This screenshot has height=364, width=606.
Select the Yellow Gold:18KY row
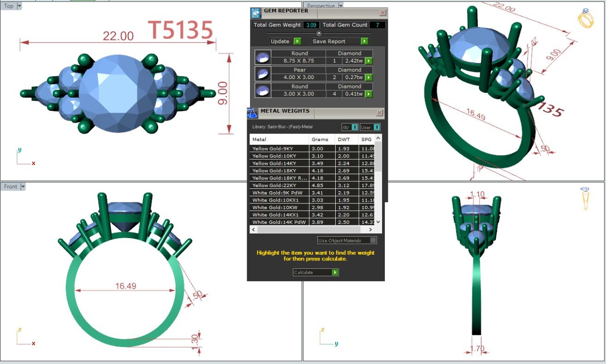pyautogui.click(x=279, y=170)
